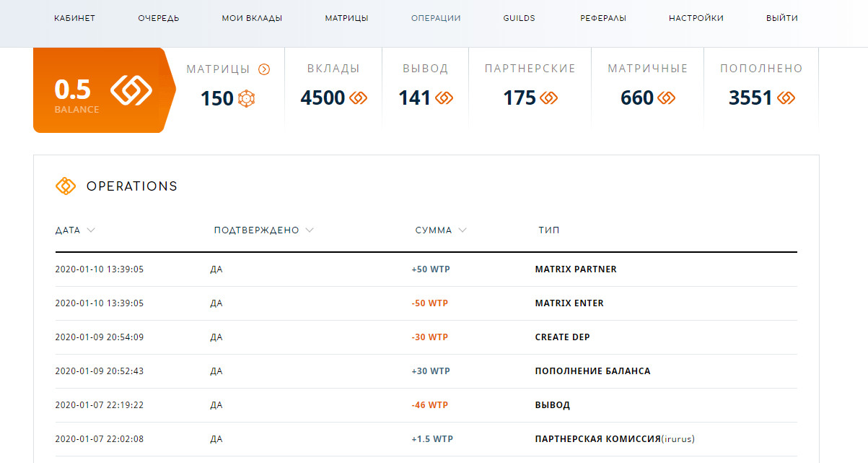The image size is (868, 463).
Task: Click the Operations heading logo icon
Action: pyautogui.click(x=66, y=186)
